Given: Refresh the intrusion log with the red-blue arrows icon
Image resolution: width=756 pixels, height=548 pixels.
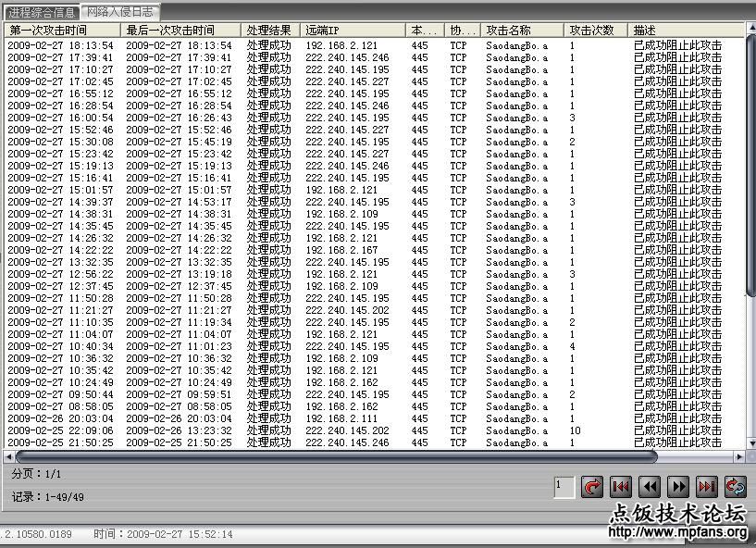Looking at the screenshot, I should (736, 487).
